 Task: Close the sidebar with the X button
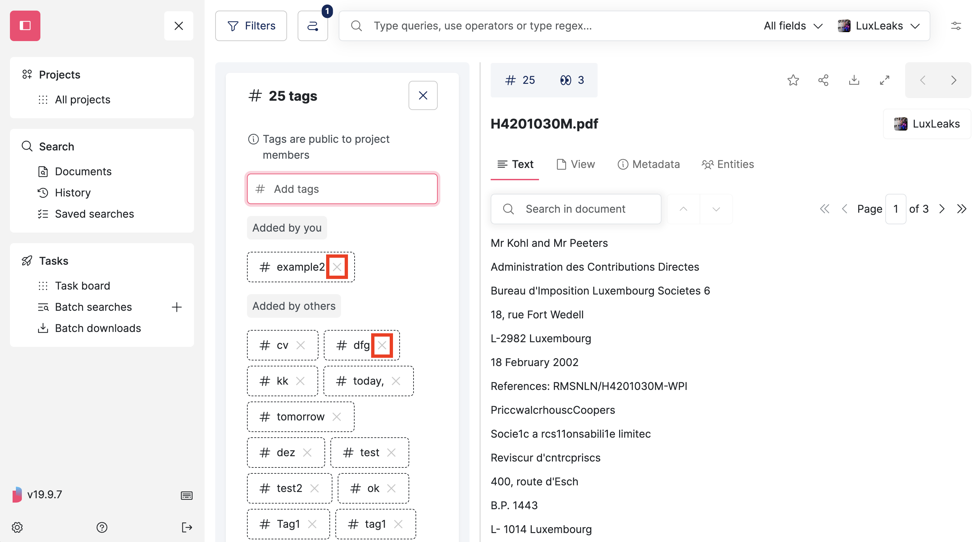tap(178, 26)
